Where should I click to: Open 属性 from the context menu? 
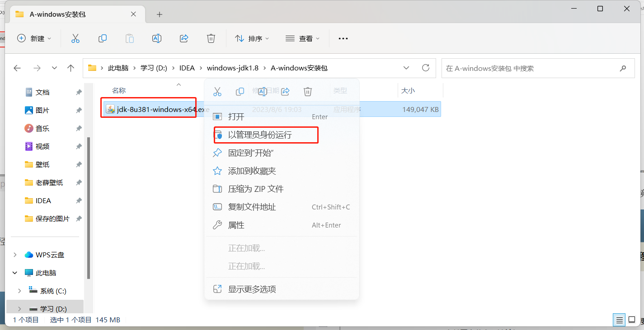(282, 225)
